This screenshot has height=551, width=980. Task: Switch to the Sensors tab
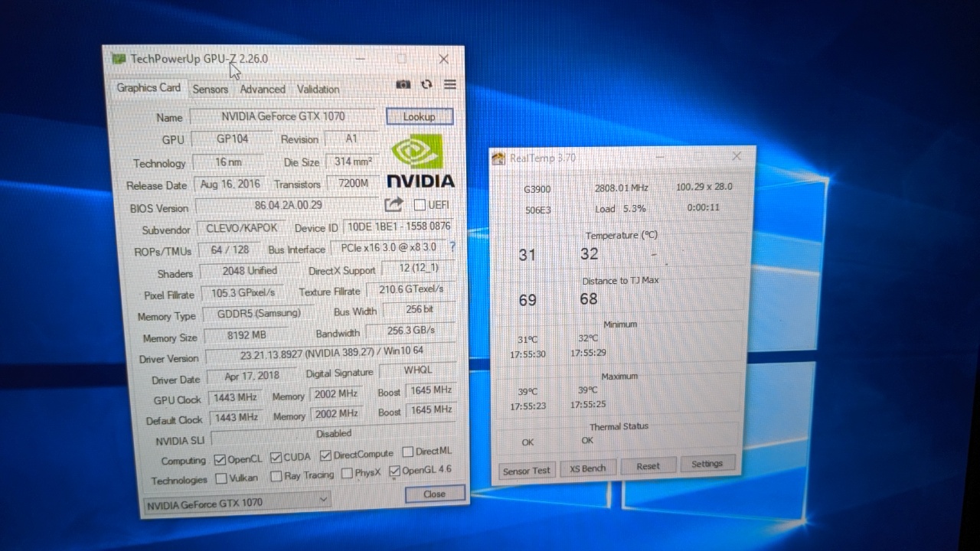coord(210,90)
